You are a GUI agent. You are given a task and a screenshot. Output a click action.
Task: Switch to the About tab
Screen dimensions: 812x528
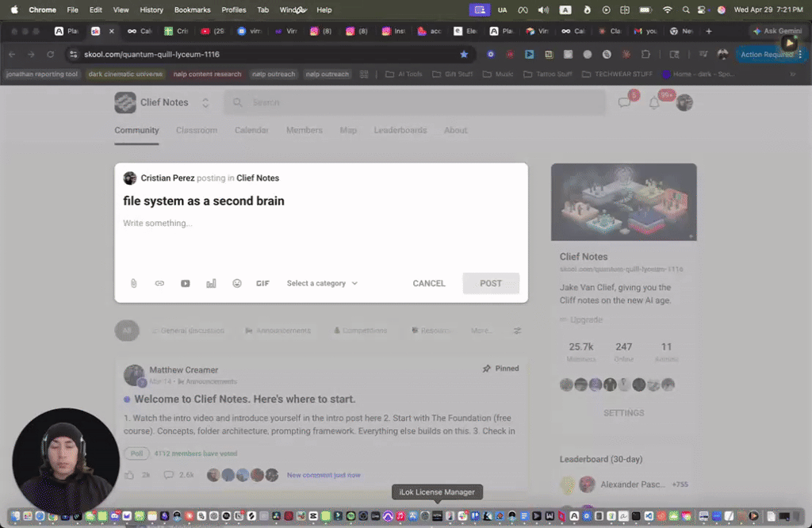tap(456, 131)
